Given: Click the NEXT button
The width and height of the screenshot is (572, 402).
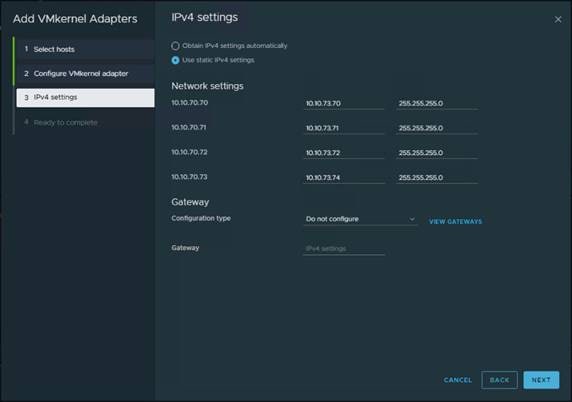Looking at the screenshot, I should pyautogui.click(x=541, y=380).
